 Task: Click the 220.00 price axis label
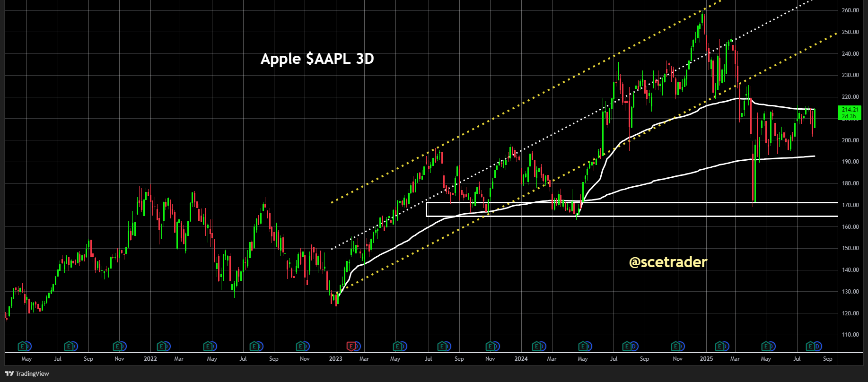pos(850,97)
